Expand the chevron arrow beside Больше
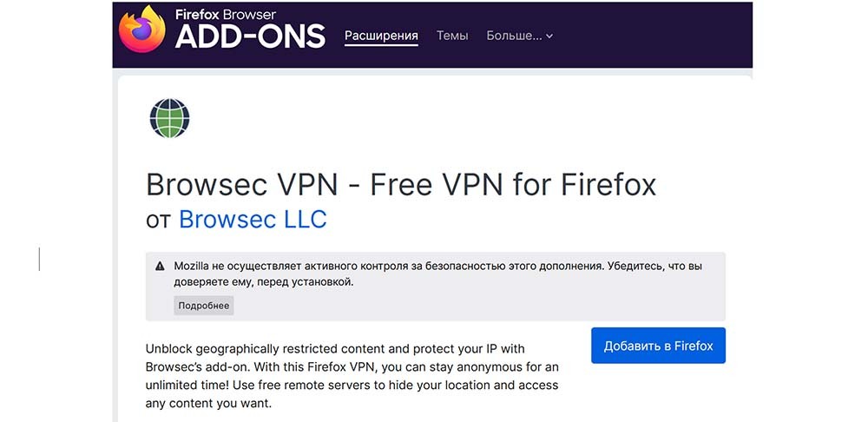Viewport: 868px width, 422px height. pyautogui.click(x=549, y=36)
